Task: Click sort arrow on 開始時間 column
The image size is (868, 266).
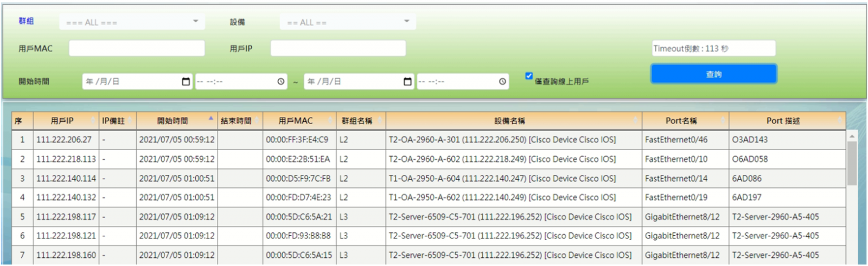Action: point(210,119)
